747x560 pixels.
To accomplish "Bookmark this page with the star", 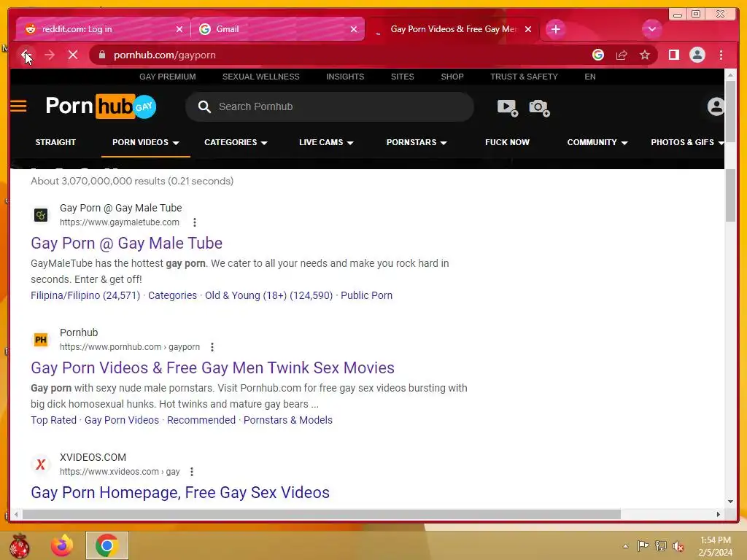I will (645, 55).
